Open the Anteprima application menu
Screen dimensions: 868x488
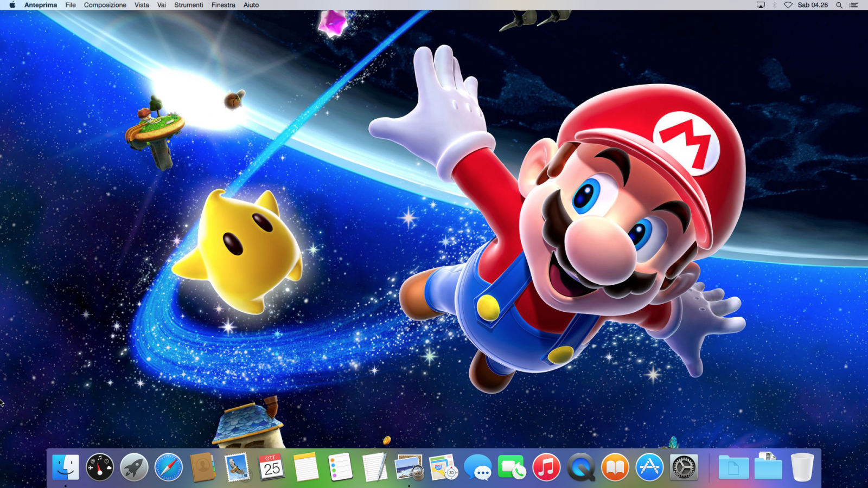(x=41, y=5)
